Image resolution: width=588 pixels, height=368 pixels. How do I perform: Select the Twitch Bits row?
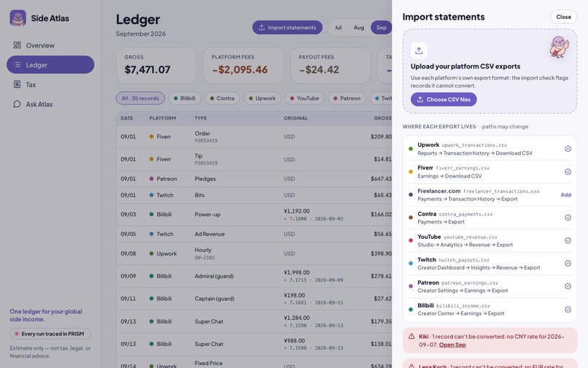tap(254, 195)
